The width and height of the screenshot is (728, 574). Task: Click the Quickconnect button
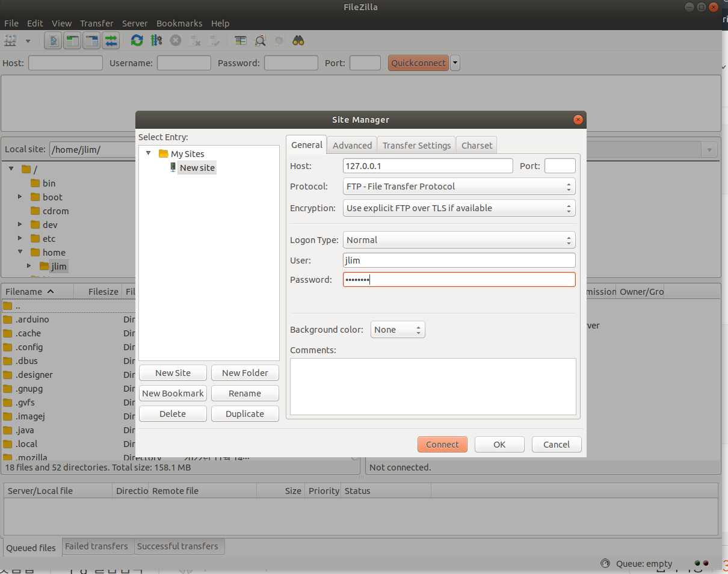tap(418, 63)
